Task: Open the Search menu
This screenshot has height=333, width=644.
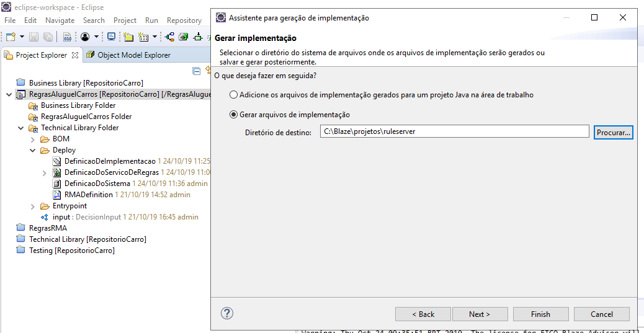Action: [94, 20]
